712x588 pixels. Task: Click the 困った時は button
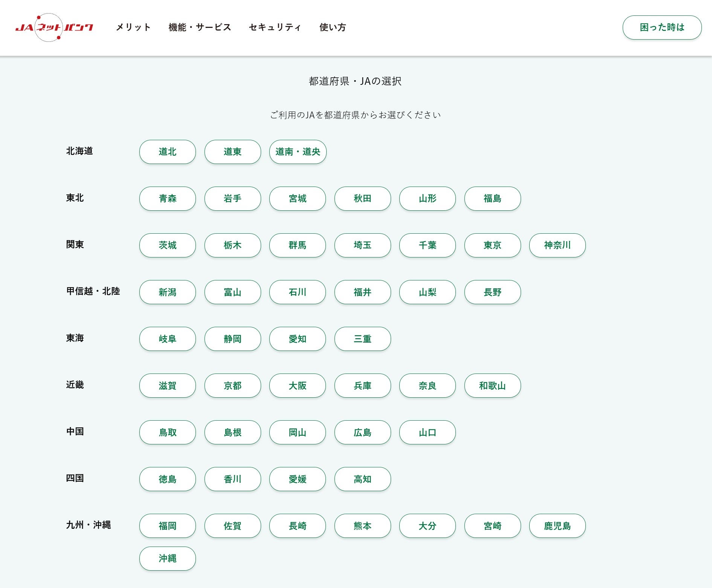662,28
